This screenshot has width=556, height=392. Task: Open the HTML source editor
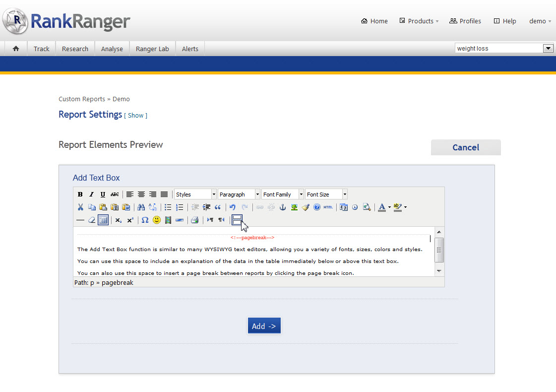tap(328, 207)
